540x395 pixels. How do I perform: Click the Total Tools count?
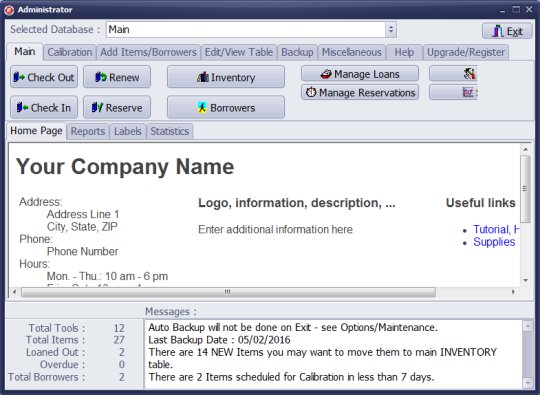[x=119, y=328]
